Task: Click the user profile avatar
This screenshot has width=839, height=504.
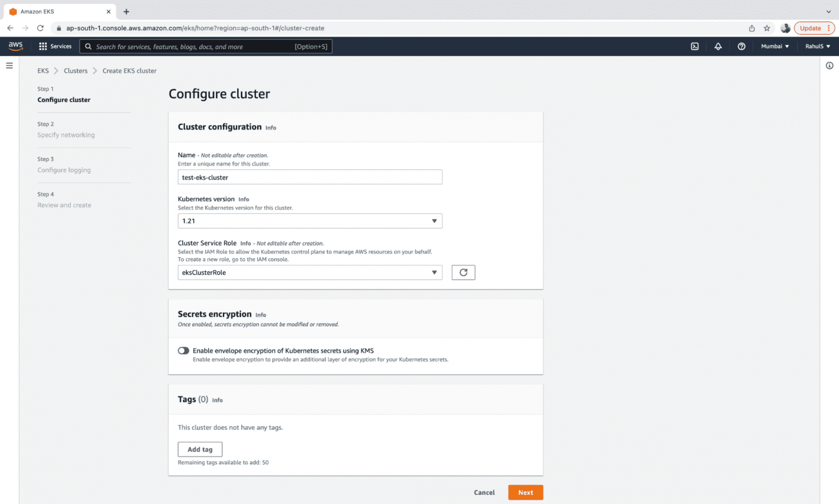Action: tap(785, 28)
